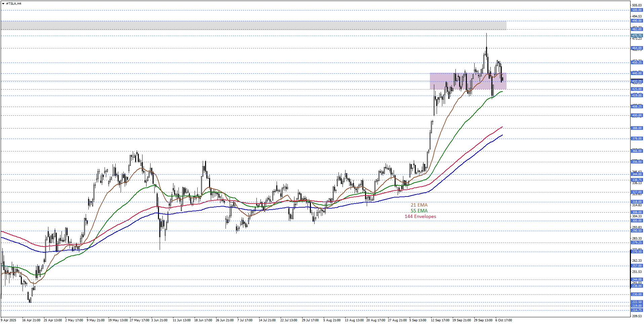Select the 400.00 price level label
This screenshot has height=324, width=644.
point(637,115)
